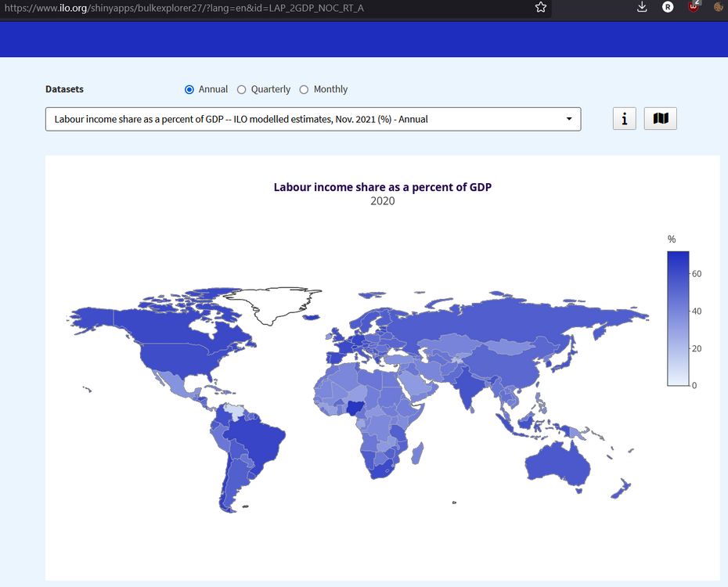
Task: Click Australia on the world map
Action: 557,466
